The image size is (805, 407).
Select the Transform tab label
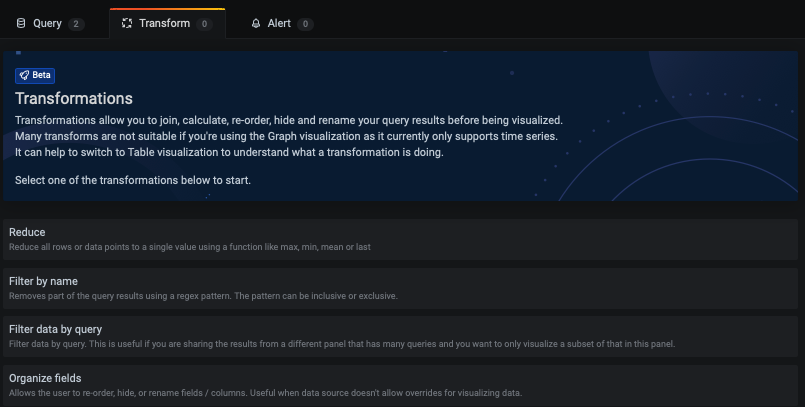coord(164,23)
